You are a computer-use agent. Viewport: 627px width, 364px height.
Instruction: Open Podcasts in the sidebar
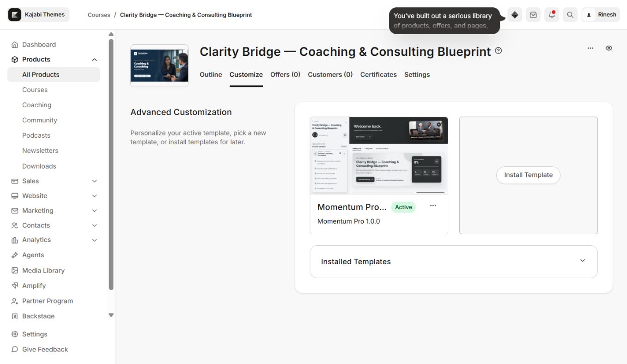pos(36,136)
